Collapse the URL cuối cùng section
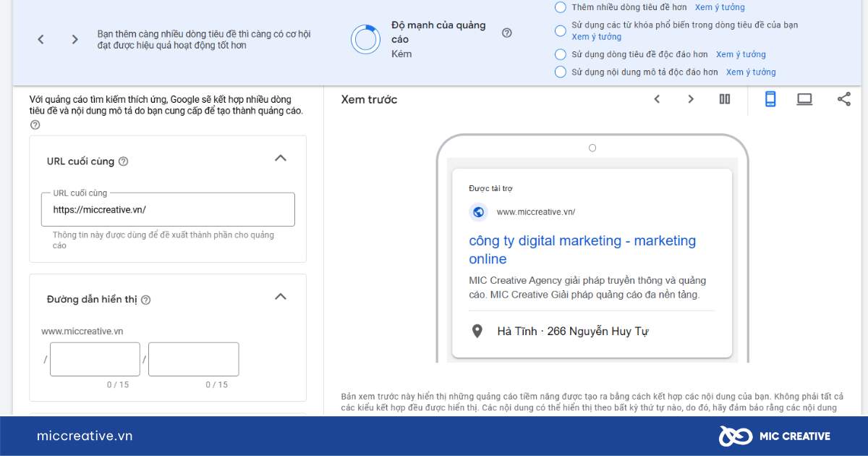Viewport: 868px width, 456px height. click(281, 159)
